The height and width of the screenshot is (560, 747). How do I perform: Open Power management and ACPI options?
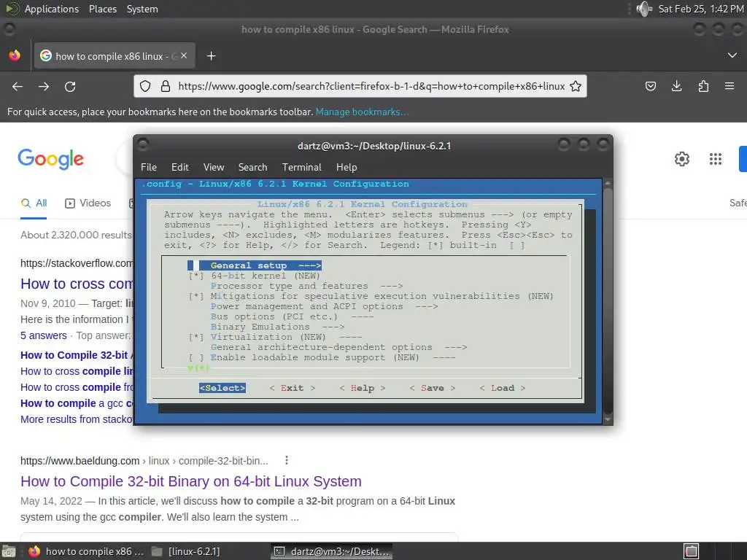[x=324, y=306]
